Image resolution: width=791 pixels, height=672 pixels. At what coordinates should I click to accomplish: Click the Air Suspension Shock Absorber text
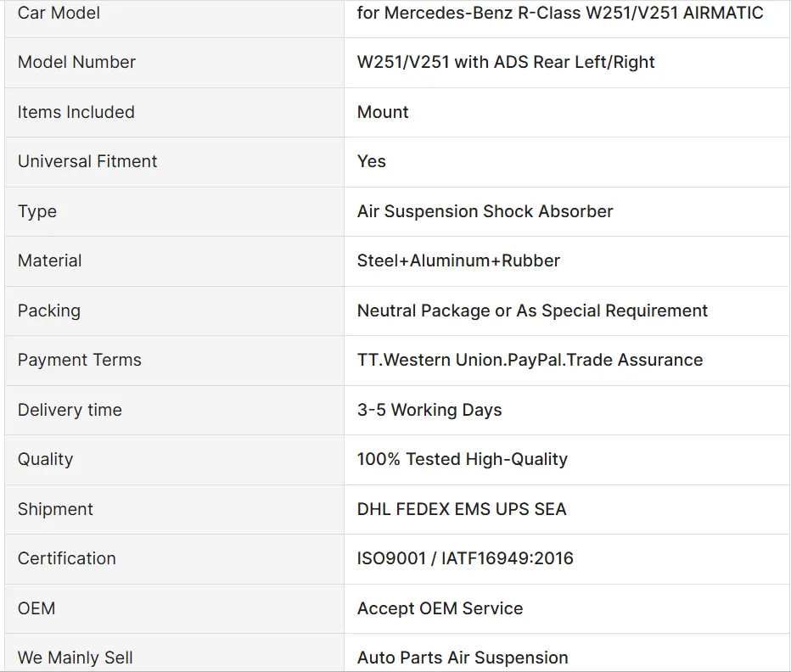485,211
